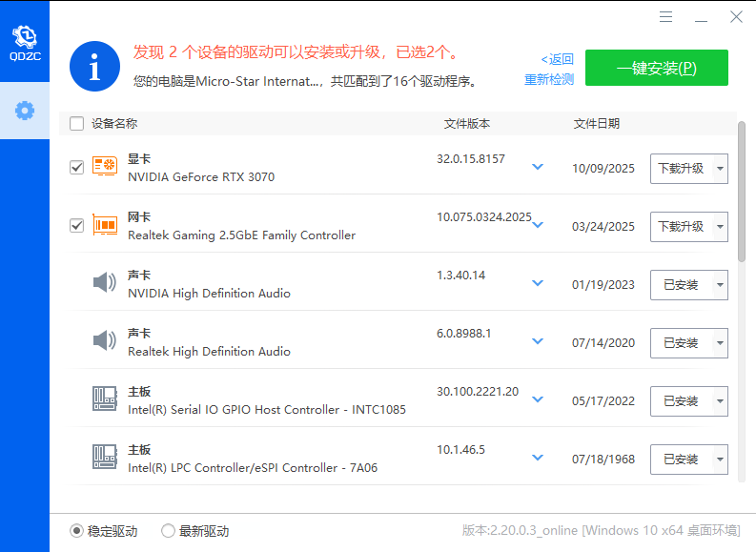Click the <返回 back link
Image resolution: width=756 pixels, height=552 pixels.
click(558, 59)
